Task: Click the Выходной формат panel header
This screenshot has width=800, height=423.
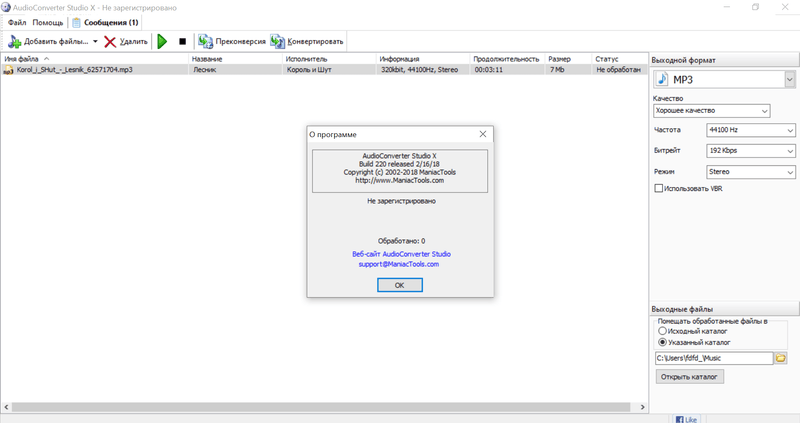Action: coord(724,60)
